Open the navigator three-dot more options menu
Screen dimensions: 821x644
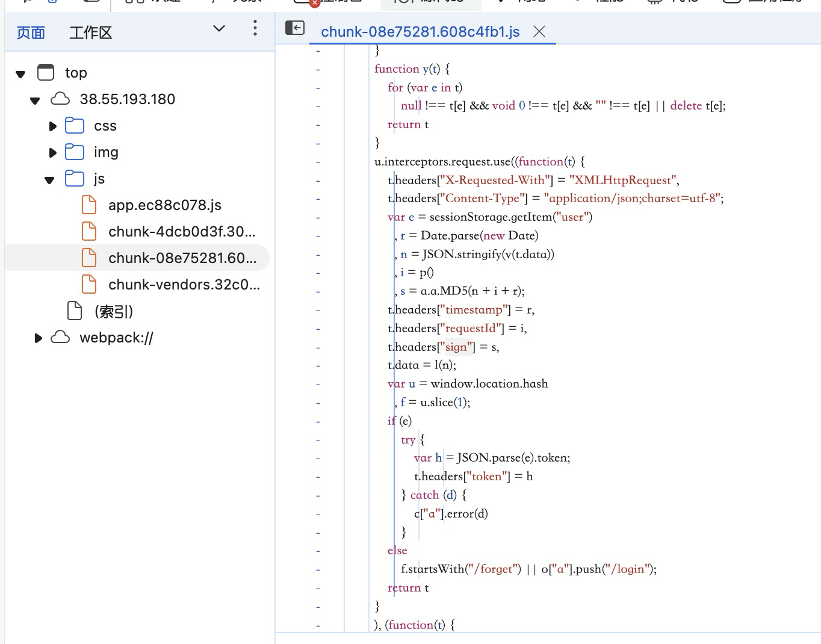coord(255,28)
